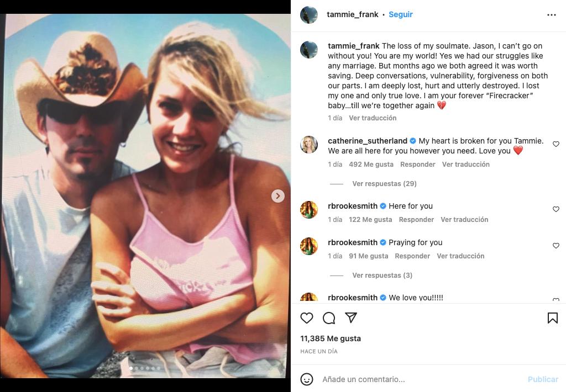Viewport: 566px width, 392px height.
Task: Open the comment bubble icon
Action: [329, 318]
